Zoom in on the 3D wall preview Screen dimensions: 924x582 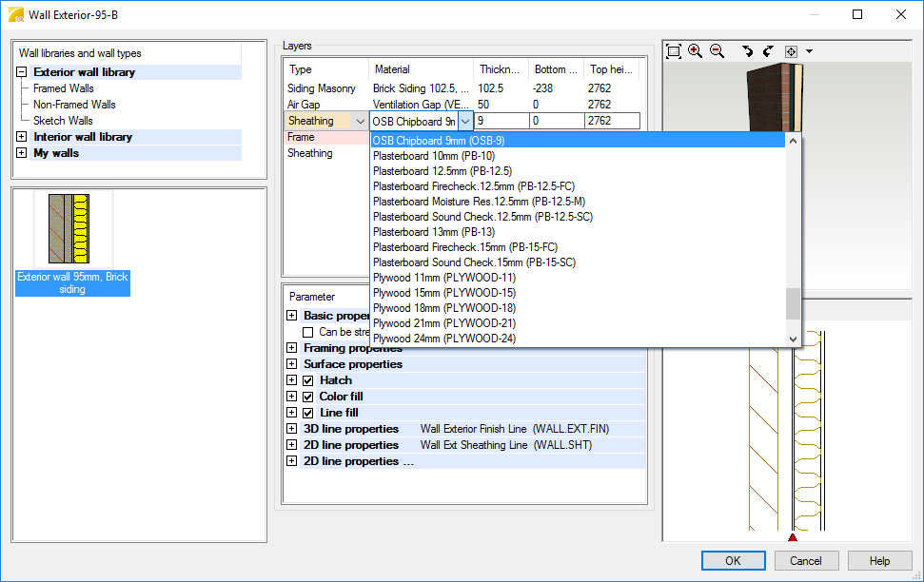696,51
